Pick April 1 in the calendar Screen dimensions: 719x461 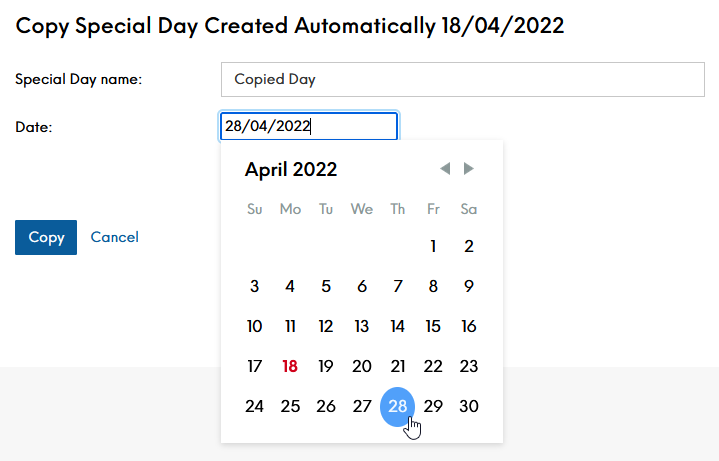click(x=433, y=246)
